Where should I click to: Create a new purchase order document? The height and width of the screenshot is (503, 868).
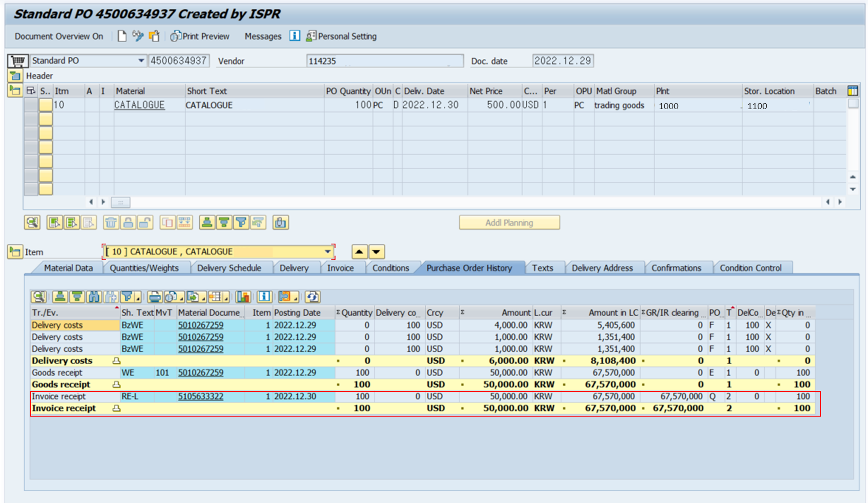pyautogui.click(x=122, y=36)
